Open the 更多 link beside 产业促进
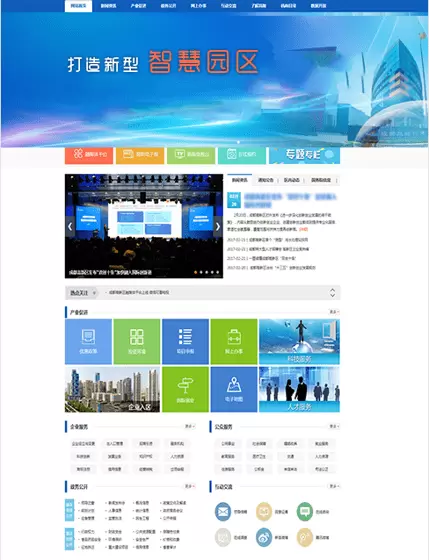429x560 pixels. coord(334,312)
